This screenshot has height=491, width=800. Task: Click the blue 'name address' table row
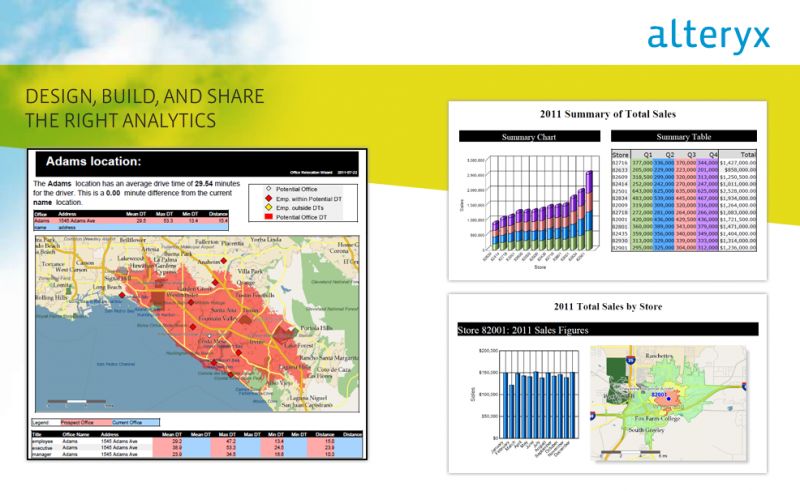[131, 228]
